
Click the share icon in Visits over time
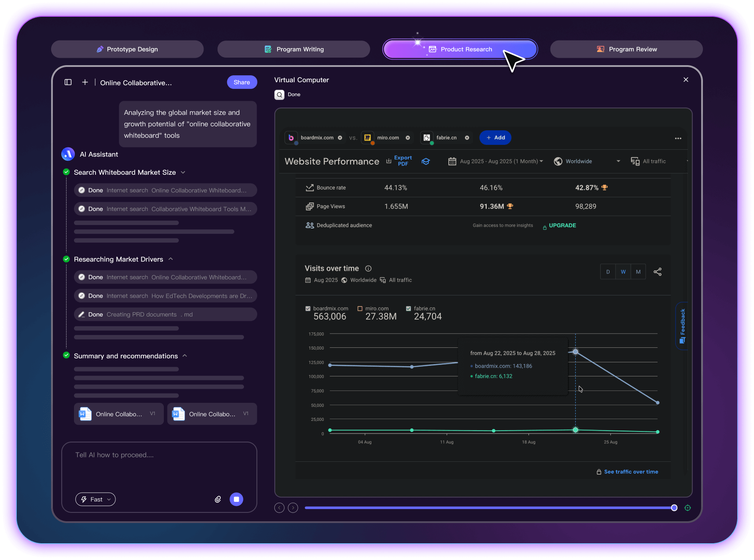point(657,272)
